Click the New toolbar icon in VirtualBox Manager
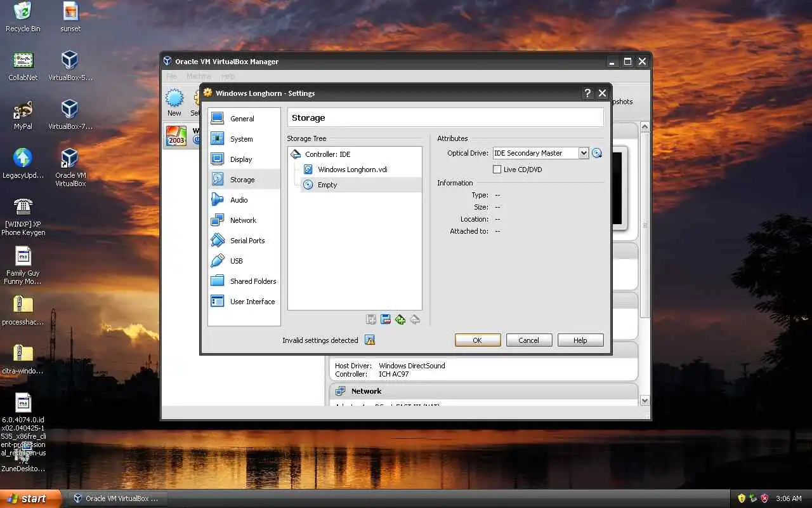812x508 pixels. tap(174, 102)
